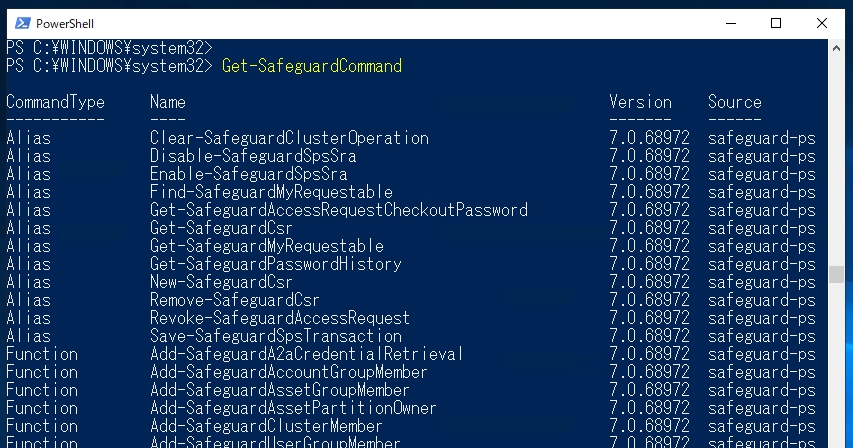Click the vertical scrollbar thumb
The width and height of the screenshot is (853, 448).
coord(836,275)
